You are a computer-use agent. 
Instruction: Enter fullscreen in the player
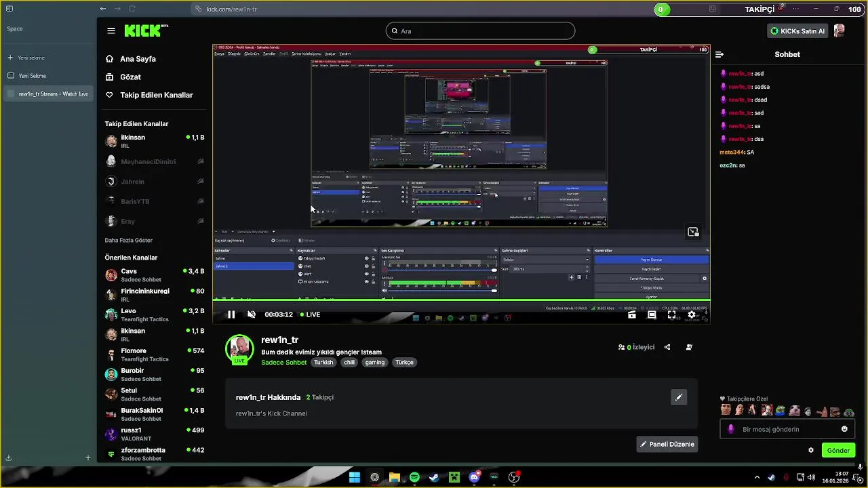coord(671,314)
